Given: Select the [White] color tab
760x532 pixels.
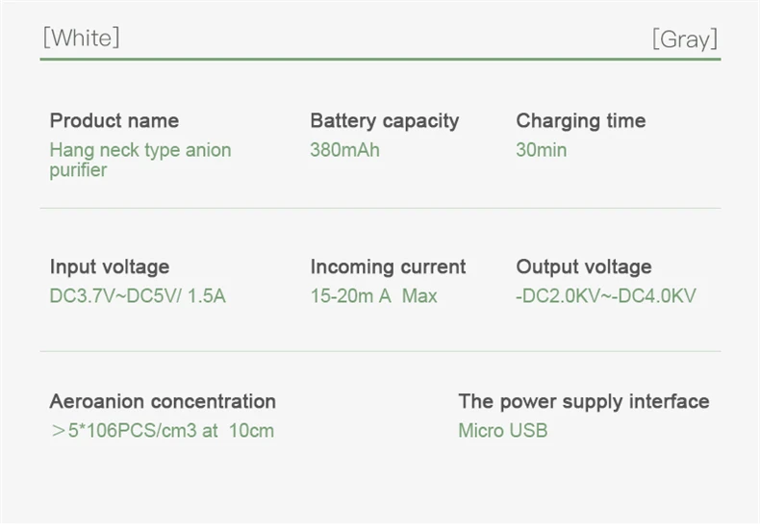Looking at the screenshot, I should [82, 38].
